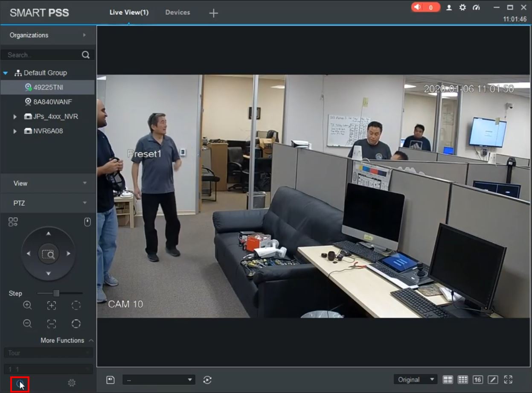Click the refresh tour cycle icon
The width and height of the screenshot is (532, 393).
pos(207,380)
